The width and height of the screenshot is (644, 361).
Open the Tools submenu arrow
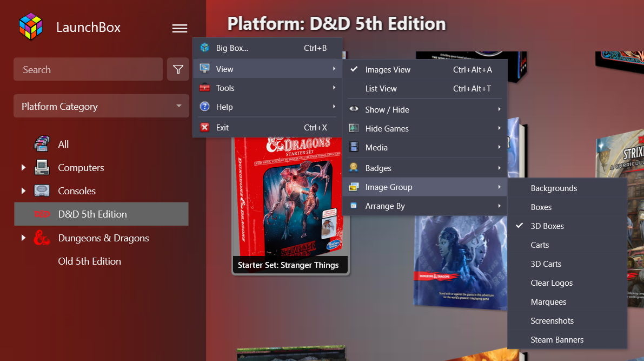coord(334,88)
